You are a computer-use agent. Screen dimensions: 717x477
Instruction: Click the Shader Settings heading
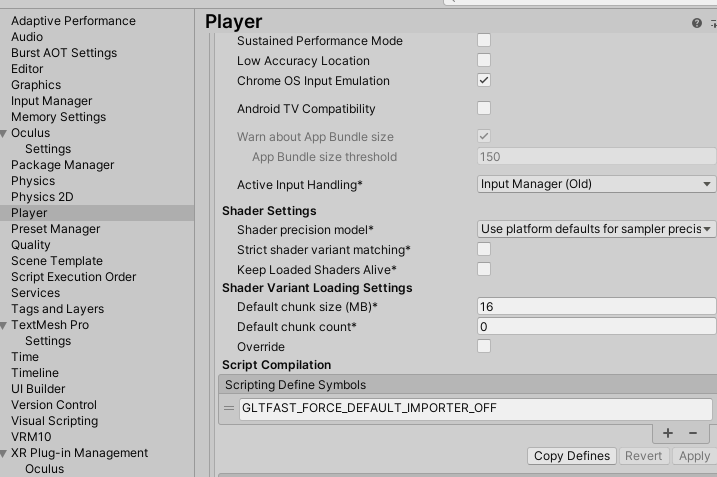pos(269,211)
